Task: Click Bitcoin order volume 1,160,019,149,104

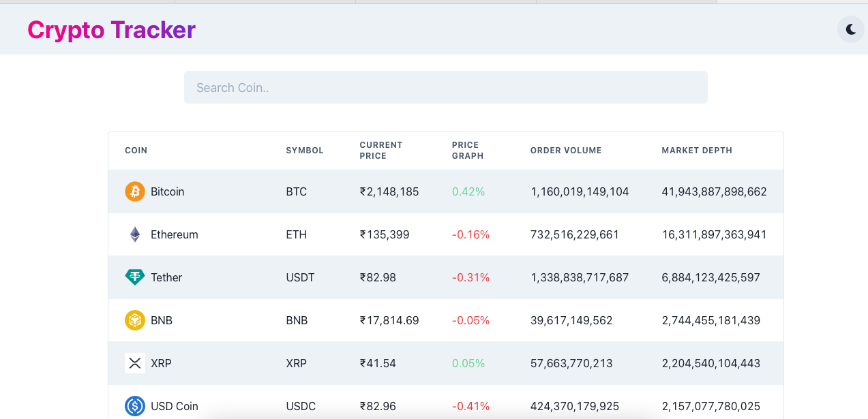Action: [580, 191]
